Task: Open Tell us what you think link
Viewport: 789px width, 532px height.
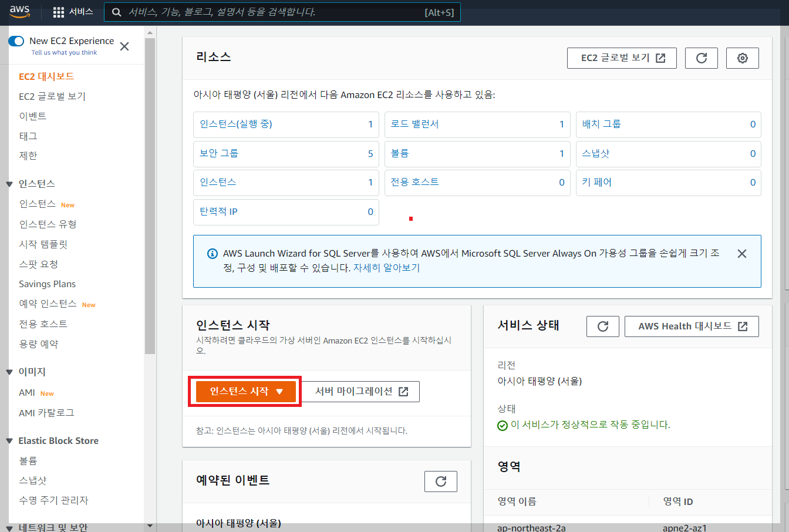Action: click(x=64, y=53)
